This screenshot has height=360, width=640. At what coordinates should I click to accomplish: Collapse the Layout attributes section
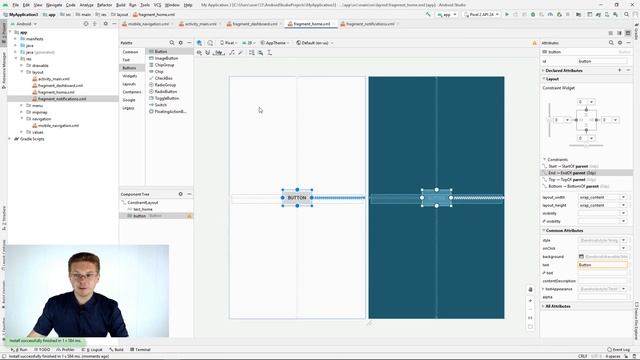[544, 79]
